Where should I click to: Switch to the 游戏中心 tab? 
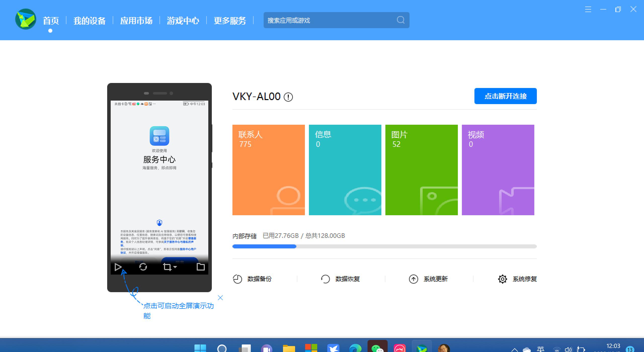tap(183, 21)
